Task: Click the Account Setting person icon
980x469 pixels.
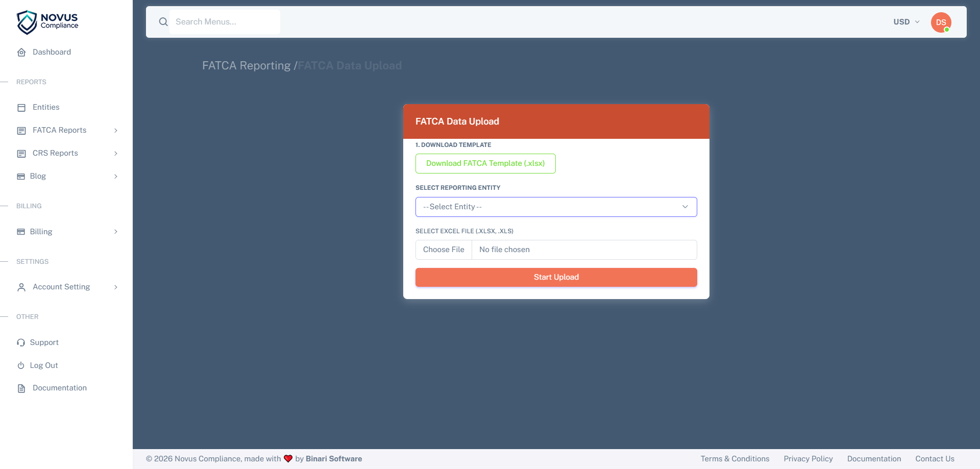Action: coord(21,287)
